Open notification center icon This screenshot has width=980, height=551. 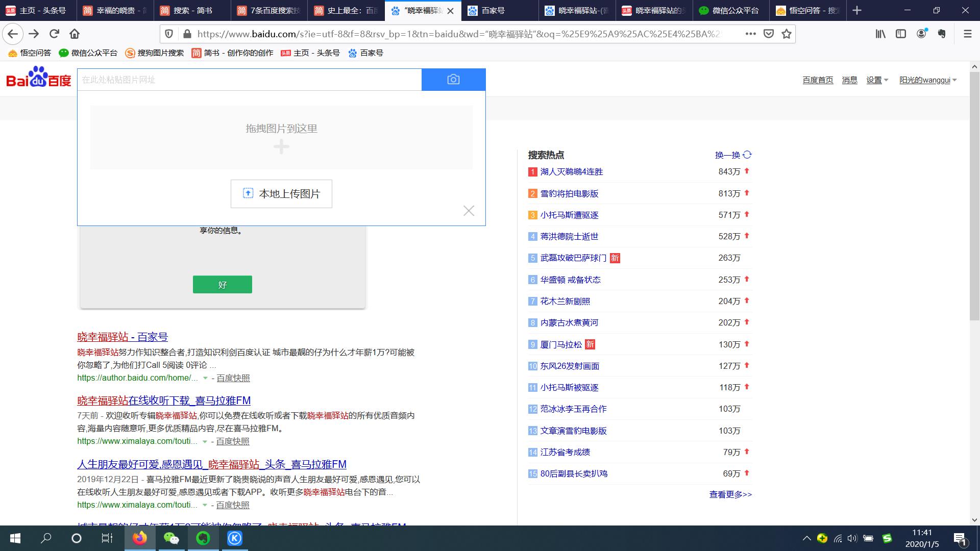(960, 538)
